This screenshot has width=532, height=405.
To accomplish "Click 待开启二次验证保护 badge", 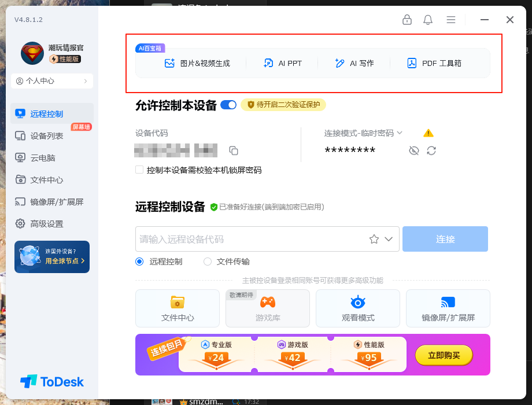I will [x=283, y=105].
